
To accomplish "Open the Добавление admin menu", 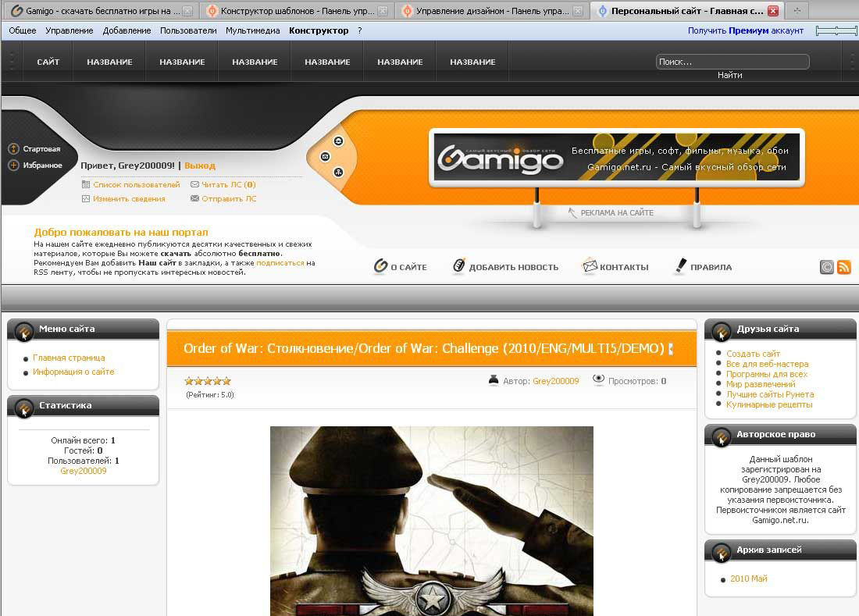I will tap(127, 30).
